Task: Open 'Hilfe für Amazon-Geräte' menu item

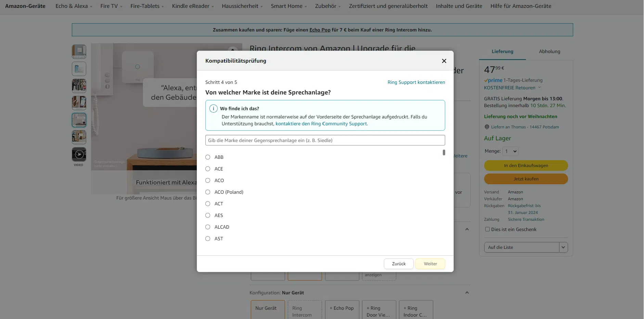Action: click(x=521, y=6)
